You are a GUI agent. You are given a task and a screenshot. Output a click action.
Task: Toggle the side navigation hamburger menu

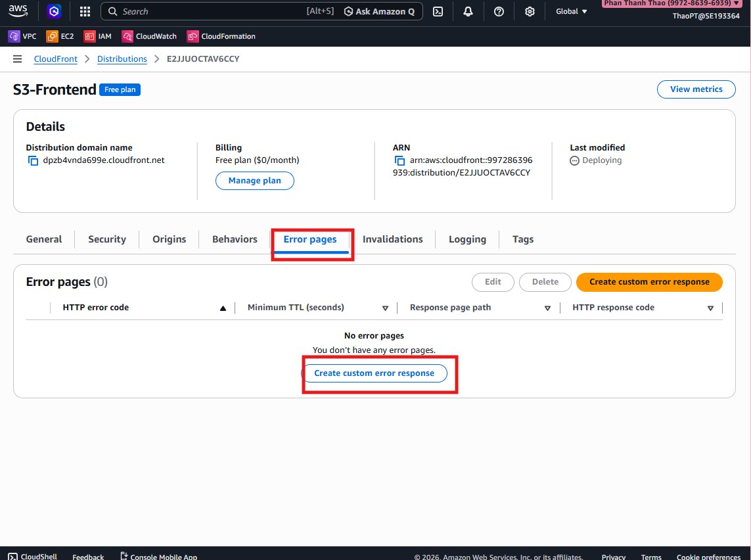(x=18, y=59)
